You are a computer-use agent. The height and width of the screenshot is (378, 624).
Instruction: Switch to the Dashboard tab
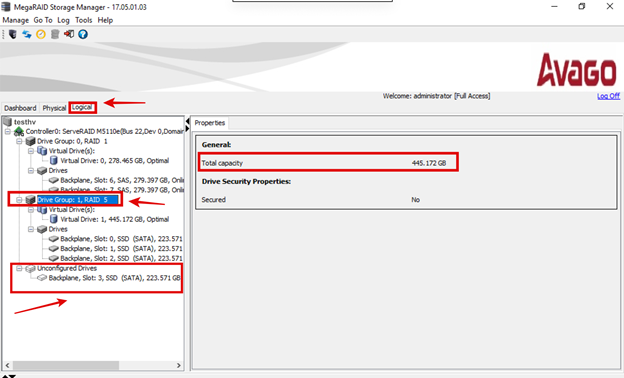[x=20, y=108]
